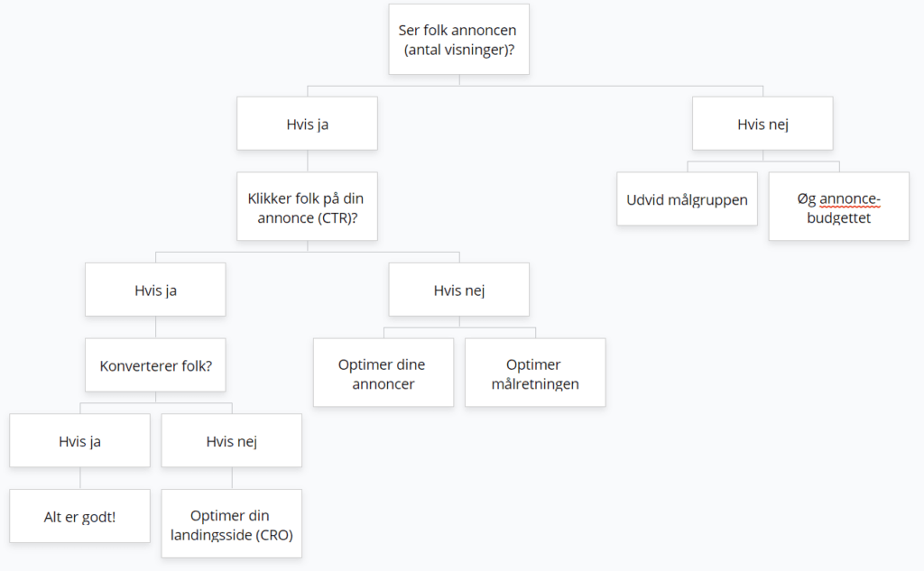Select the "Optimer din landingsside (CRO)" box
The height and width of the screenshot is (571, 924).
231,525
